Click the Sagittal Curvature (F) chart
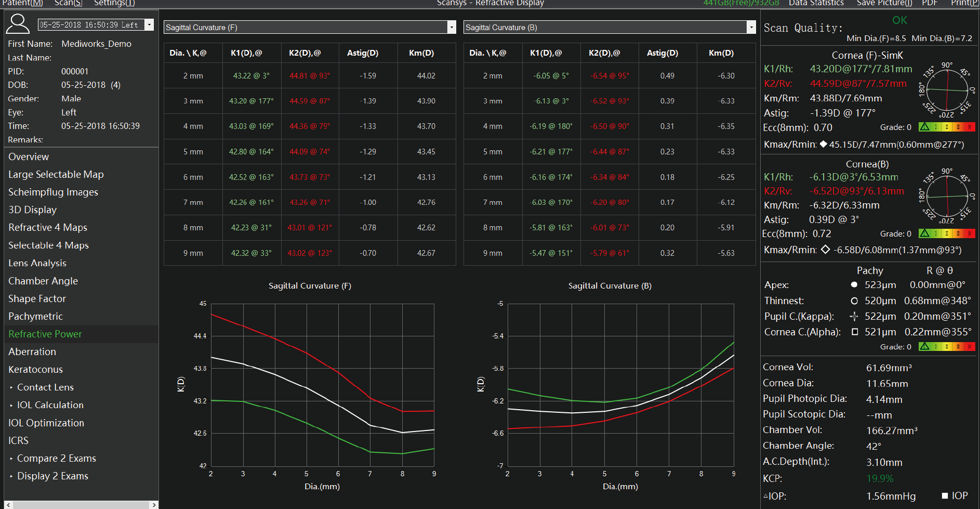This screenshot has height=509, width=980. pyautogui.click(x=322, y=385)
